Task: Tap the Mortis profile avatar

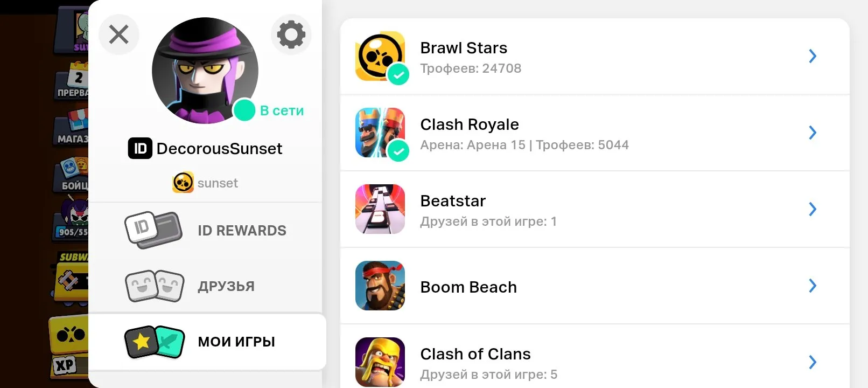Action: (205, 71)
